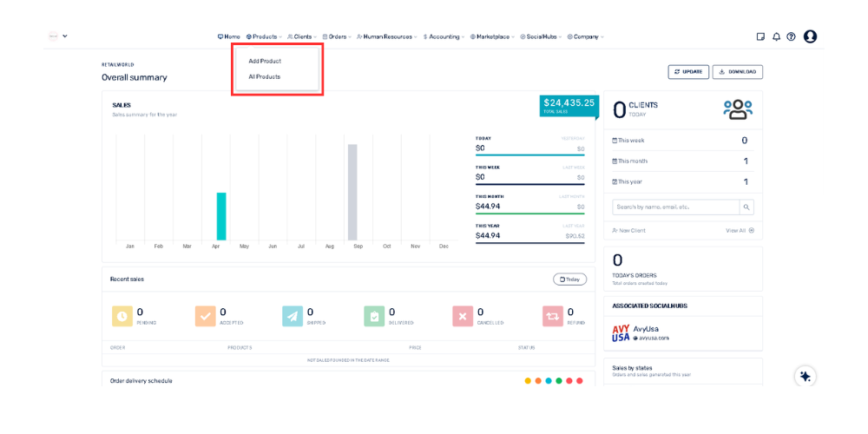The height and width of the screenshot is (434, 868).
Task: Open the store switcher chevron by logo
Action: click(65, 36)
